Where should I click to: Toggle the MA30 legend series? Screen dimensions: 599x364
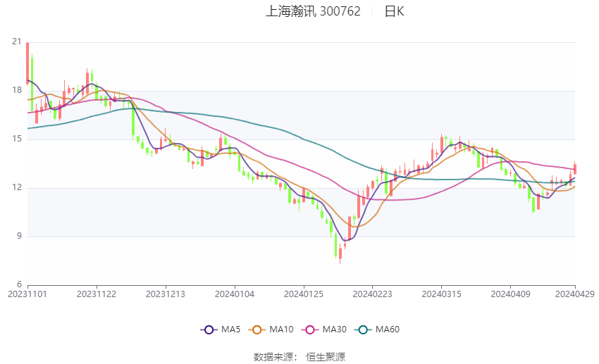[324, 330]
